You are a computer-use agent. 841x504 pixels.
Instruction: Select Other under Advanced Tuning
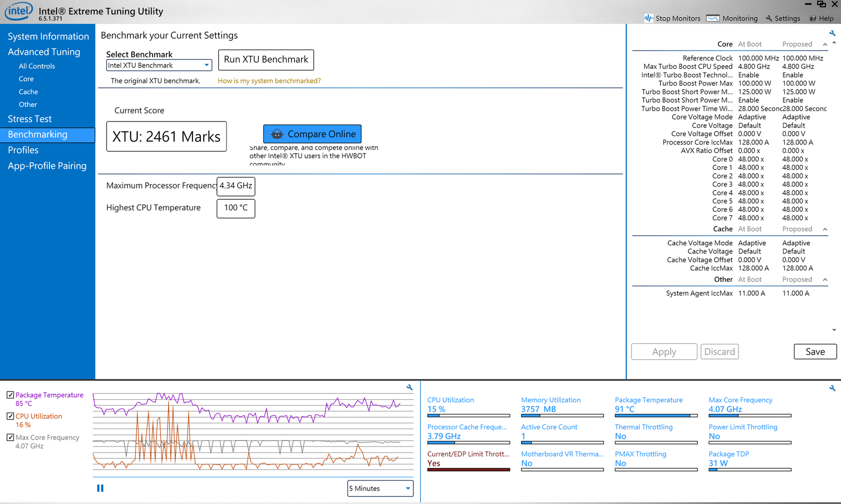[28, 105]
